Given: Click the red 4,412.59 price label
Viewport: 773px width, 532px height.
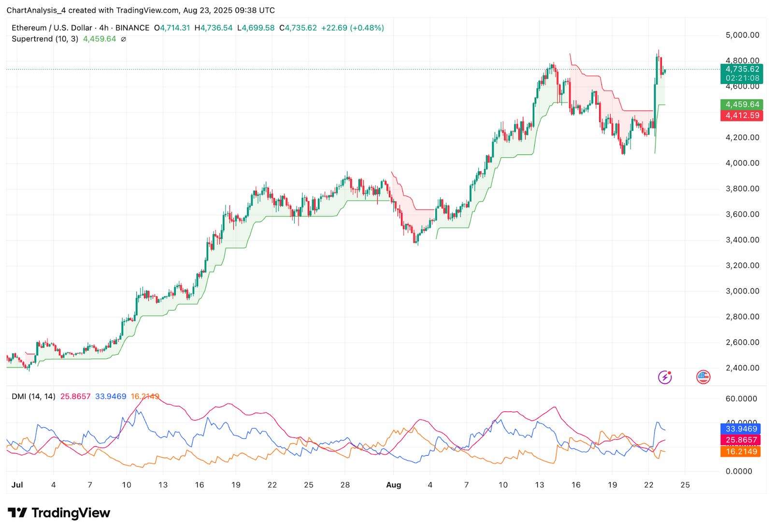Looking at the screenshot, I should tap(741, 115).
